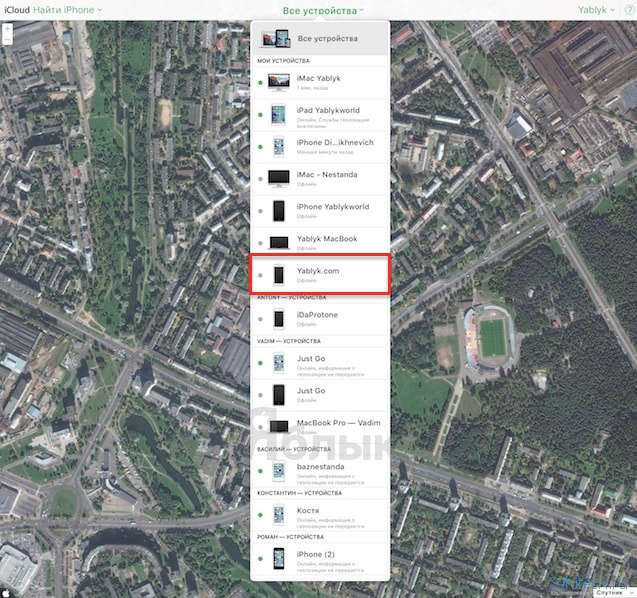The image size is (637, 598).
Task: Select Yablyk MacBook device
Action: click(x=320, y=243)
